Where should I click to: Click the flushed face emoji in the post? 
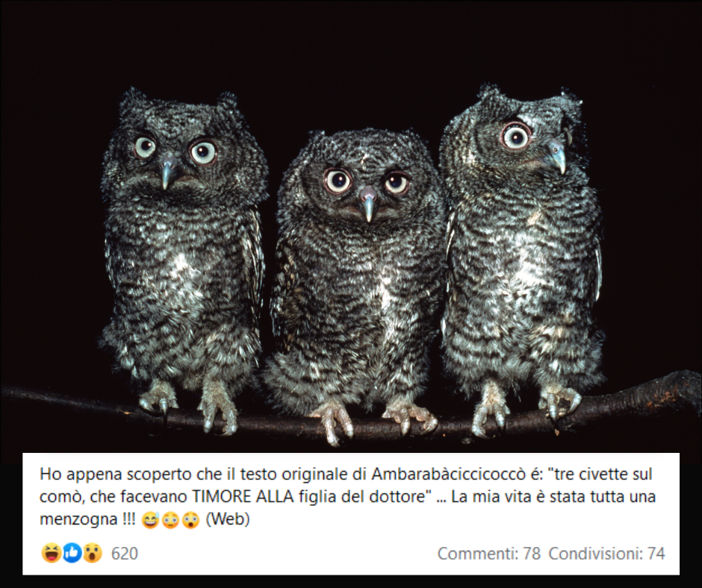[170, 520]
